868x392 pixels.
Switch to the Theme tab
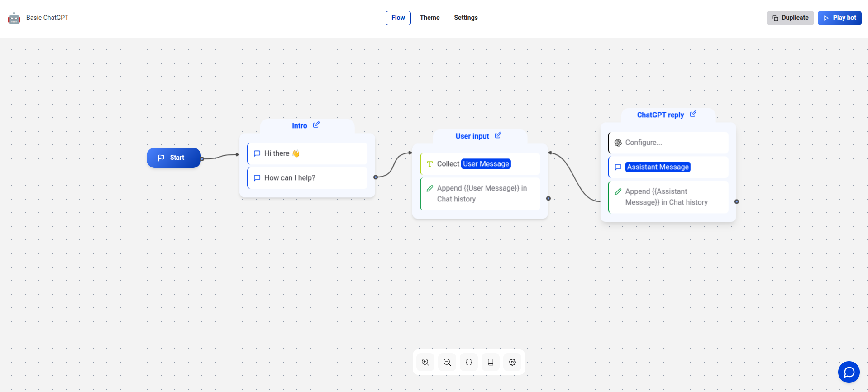click(429, 18)
